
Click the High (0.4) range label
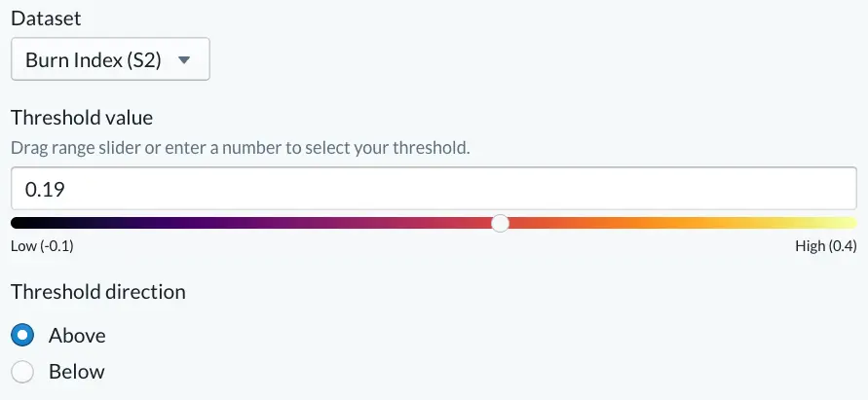pos(826,245)
